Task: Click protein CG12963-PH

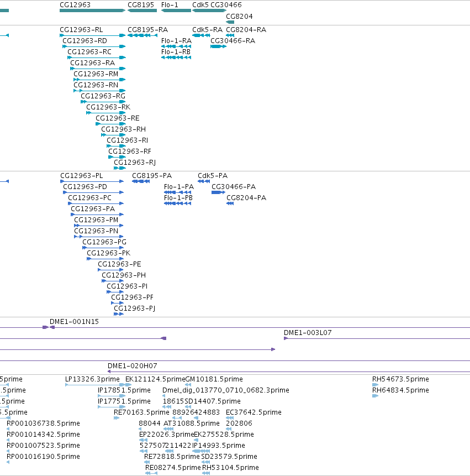Action: pos(113,281)
